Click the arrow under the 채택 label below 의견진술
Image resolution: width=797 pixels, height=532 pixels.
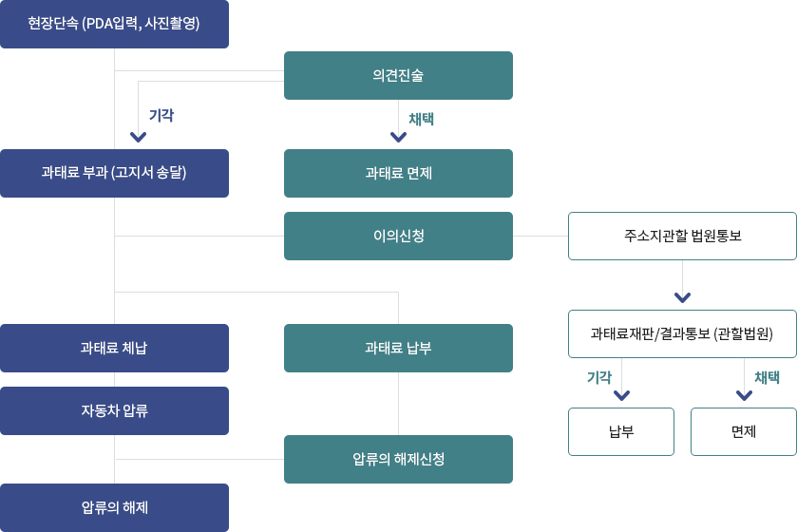pyautogui.click(x=398, y=137)
